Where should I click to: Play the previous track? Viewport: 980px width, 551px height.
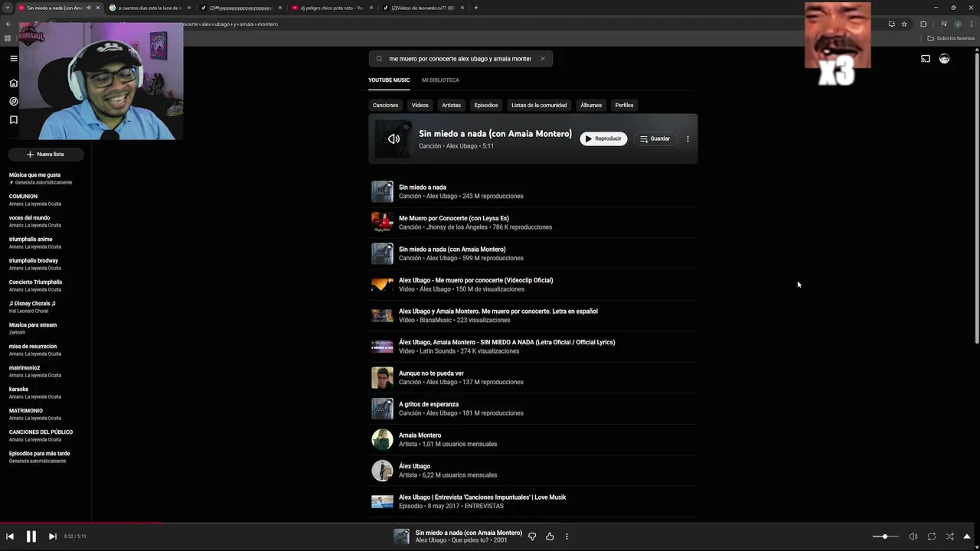pos(10,536)
